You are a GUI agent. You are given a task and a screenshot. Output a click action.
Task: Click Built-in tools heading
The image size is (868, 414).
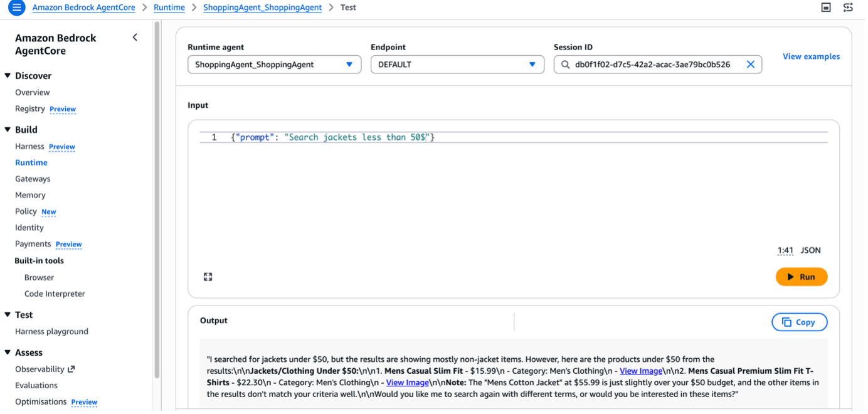(40, 261)
